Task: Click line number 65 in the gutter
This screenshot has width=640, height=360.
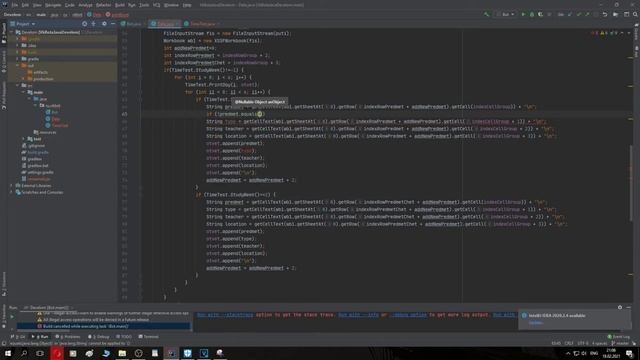Action: (124, 114)
